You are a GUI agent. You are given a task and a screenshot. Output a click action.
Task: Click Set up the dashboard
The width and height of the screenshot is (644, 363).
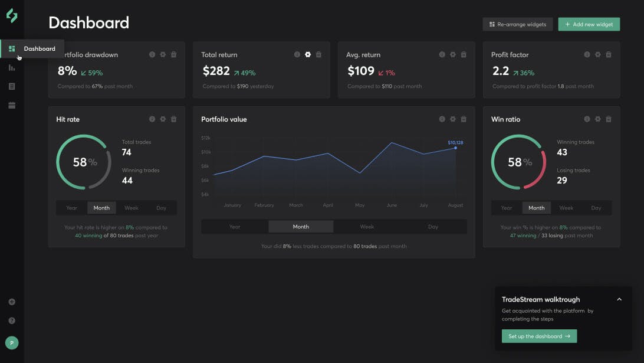[538, 336]
